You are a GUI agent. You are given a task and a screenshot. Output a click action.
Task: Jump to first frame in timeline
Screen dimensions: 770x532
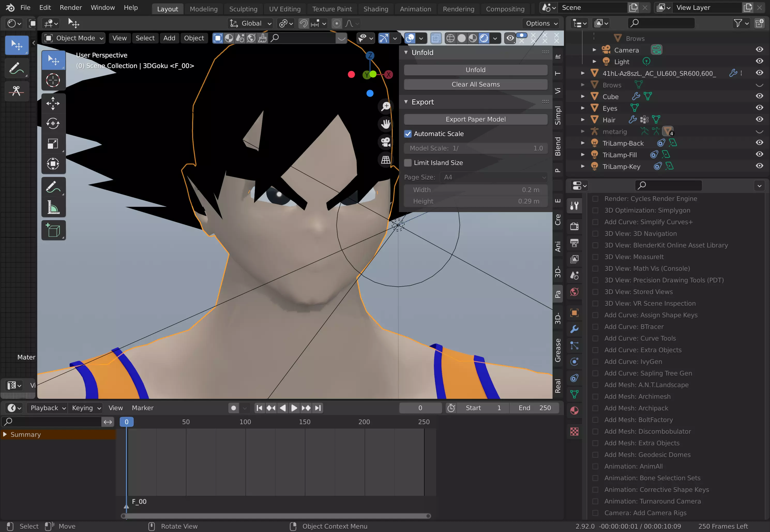[259, 408]
